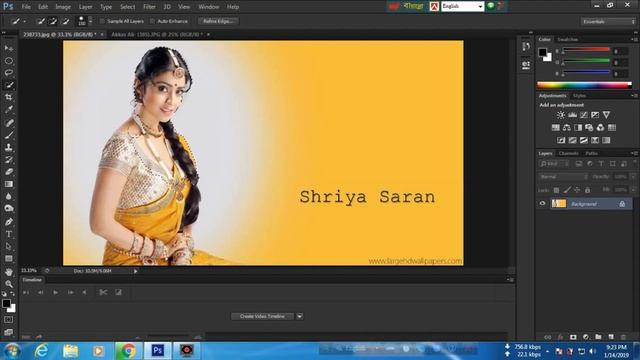
Task: Select the Quick Selection tool in toolbox
Action: pos(9,85)
